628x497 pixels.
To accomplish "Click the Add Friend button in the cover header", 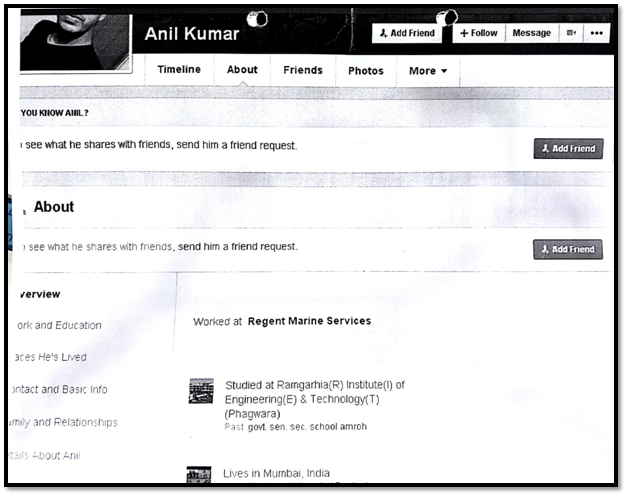I will [x=407, y=33].
